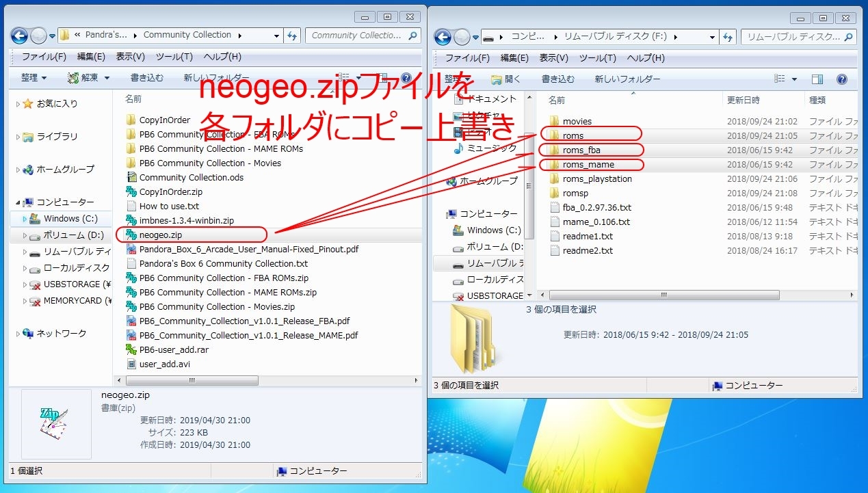The height and width of the screenshot is (493, 868).
Task: Select PB6 Community Collection - Movies folder
Action: click(x=210, y=163)
